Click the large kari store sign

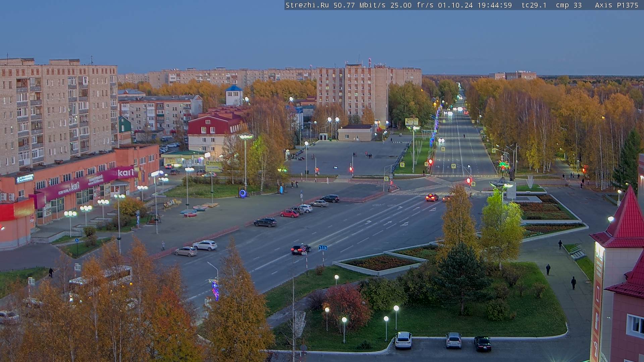pyautogui.click(x=126, y=173)
